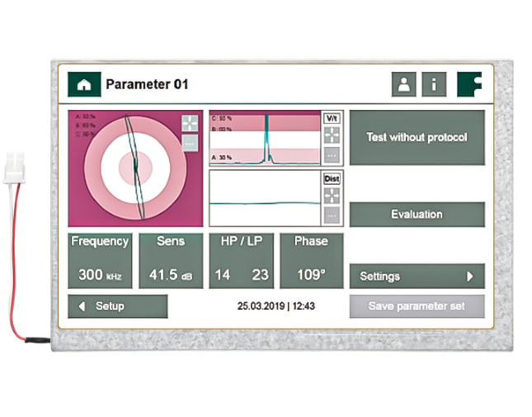This screenshot has width=532, height=417.
Task: Go to the home screen icon
Action: click(x=84, y=84)
